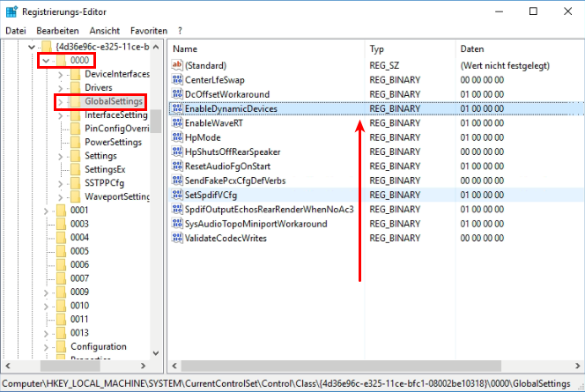Image resolution: width=585 pixels, height=392 pixels.
Task: Select the 0007 key
Action: (x=79, y=278)
